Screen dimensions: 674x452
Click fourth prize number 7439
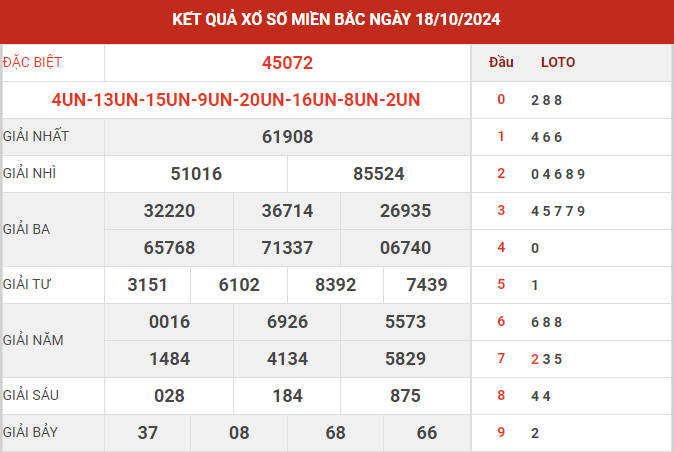click(427, 284)
